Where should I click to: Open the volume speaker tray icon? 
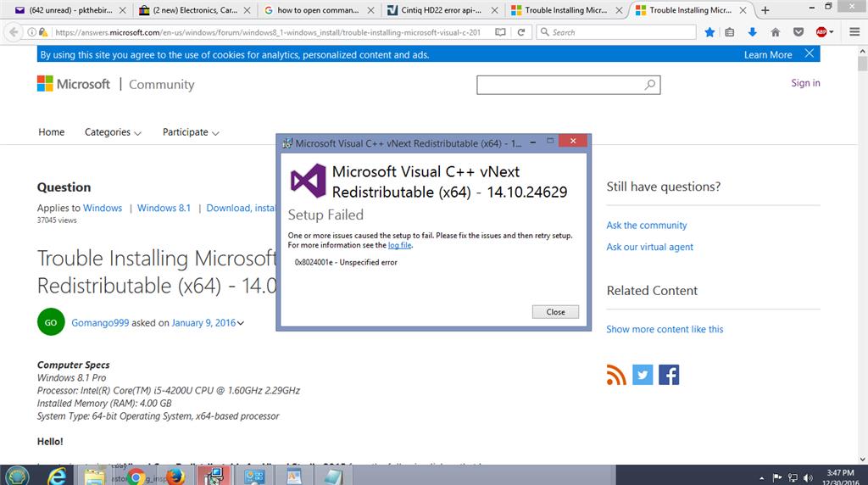coord(808,478)
